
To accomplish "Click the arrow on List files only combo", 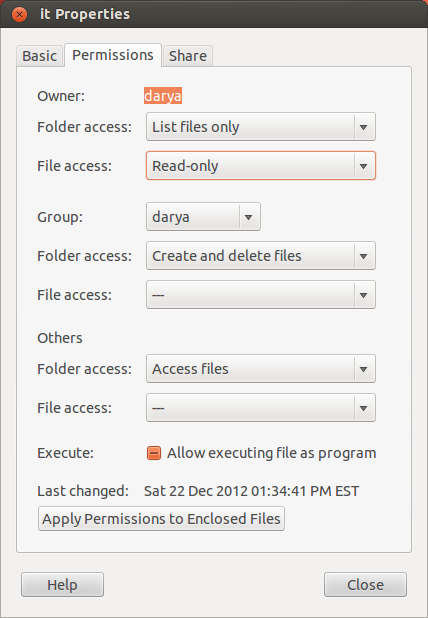I will (363, 127).
